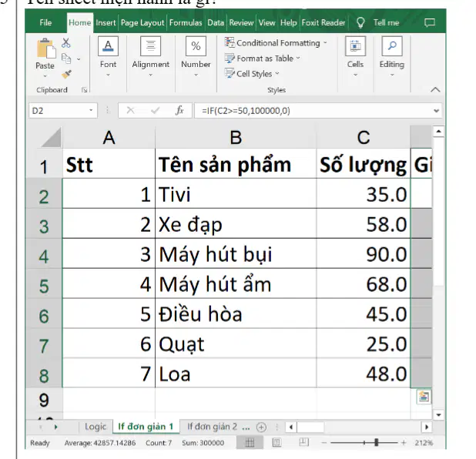Screen dimensions: 476x459
Task: Select column B header
Action: [x=236, y=138]
